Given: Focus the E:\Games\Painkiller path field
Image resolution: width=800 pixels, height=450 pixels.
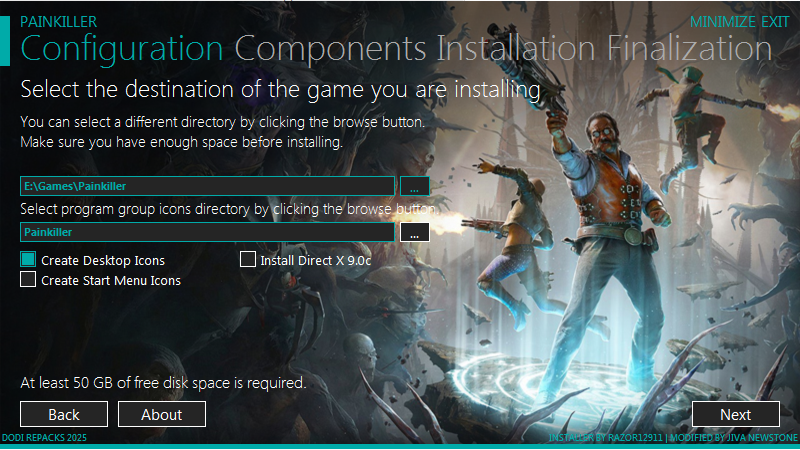Looking at the screenshot, I should point(207,186).
